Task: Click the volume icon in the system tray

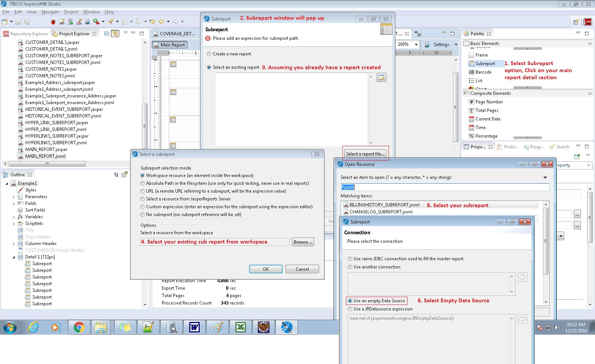Action: pyautogui.click(x=557, y=328)
